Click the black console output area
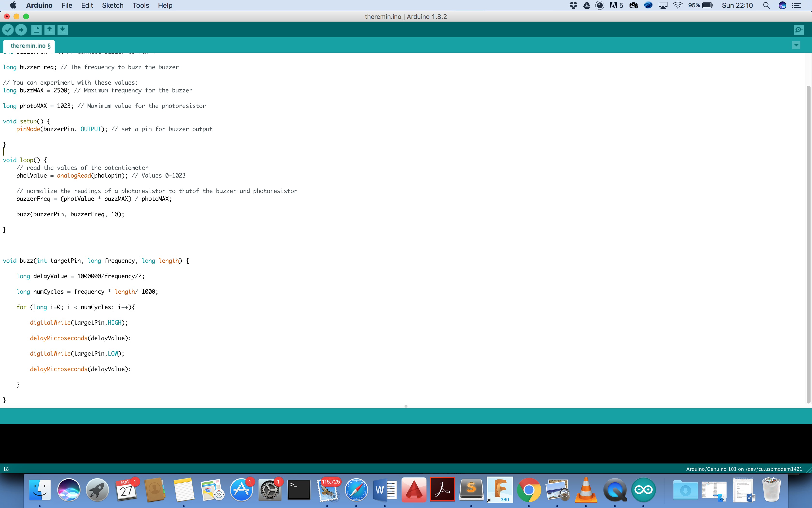 click(406, 443)
